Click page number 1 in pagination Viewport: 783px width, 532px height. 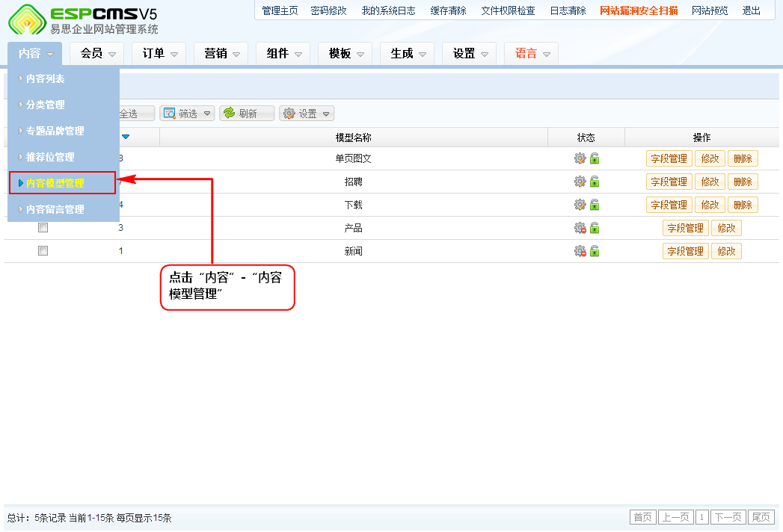pyautogui.click(x=701, y=517)
